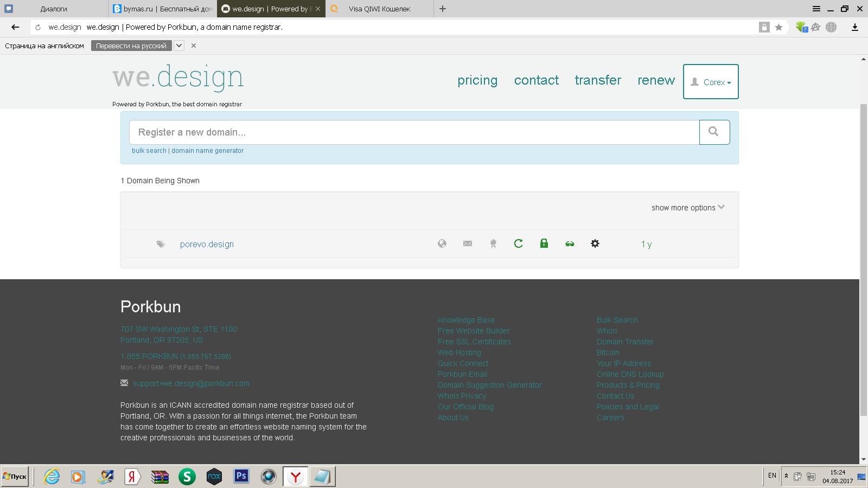Expand show more options
The image size is (868, 488).
687,208
